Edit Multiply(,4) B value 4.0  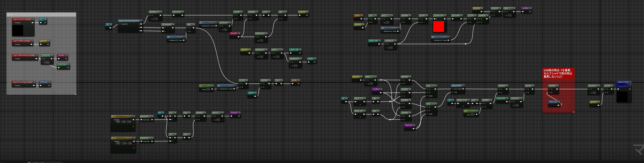pos(296,66)
